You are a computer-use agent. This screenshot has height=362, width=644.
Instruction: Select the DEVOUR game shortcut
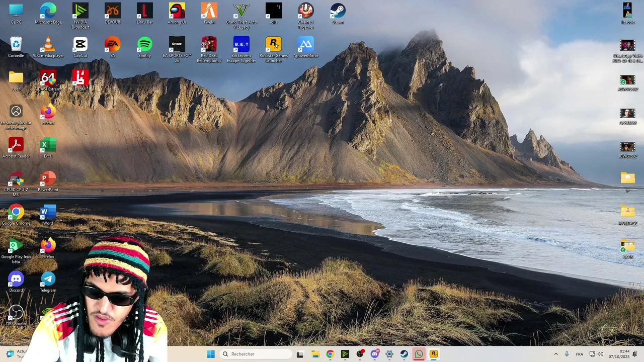[x=113, y=14]
